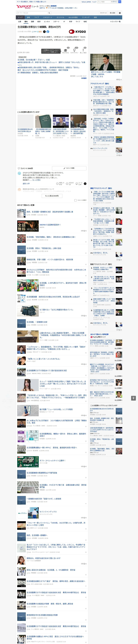Open thumbnail article 生活保護補償対象は約300万世帯

coord(26,122)
